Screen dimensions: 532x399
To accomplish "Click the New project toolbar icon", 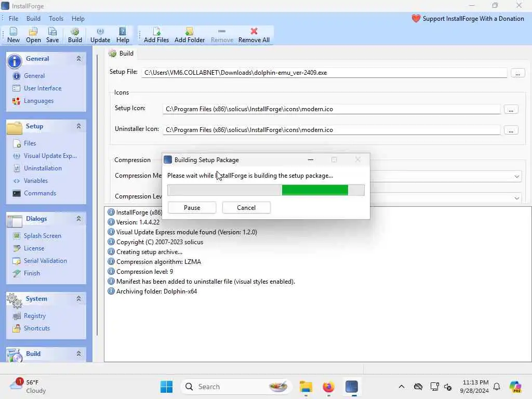I will 13,35.
